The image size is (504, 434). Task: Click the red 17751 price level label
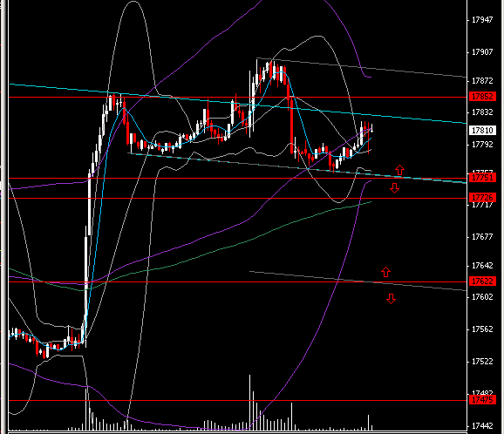click(482, 177)
